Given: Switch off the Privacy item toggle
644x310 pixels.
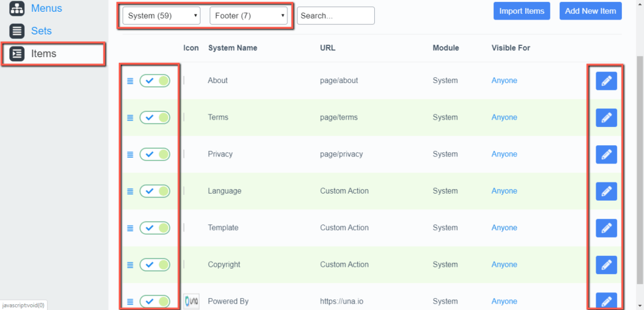Looking at the screenshot, I should [x=155, y=155].
